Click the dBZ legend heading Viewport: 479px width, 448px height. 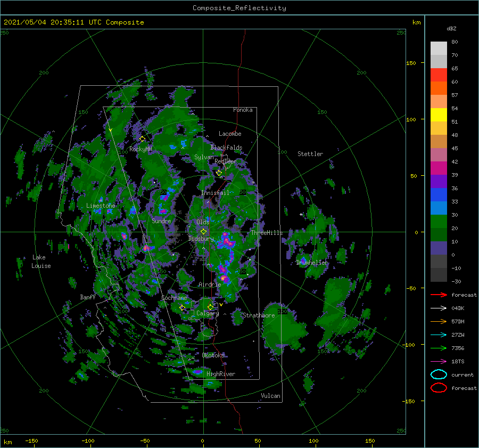tap(451, 28)
